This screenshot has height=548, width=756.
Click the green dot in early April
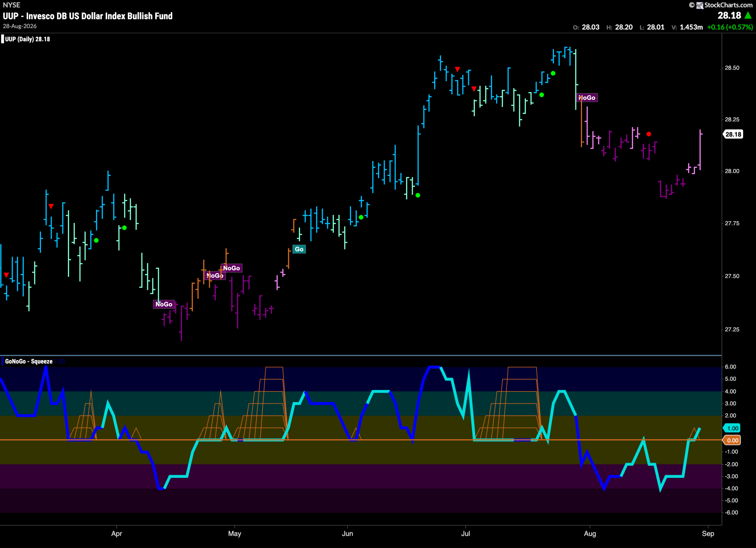tap(124, 228)
